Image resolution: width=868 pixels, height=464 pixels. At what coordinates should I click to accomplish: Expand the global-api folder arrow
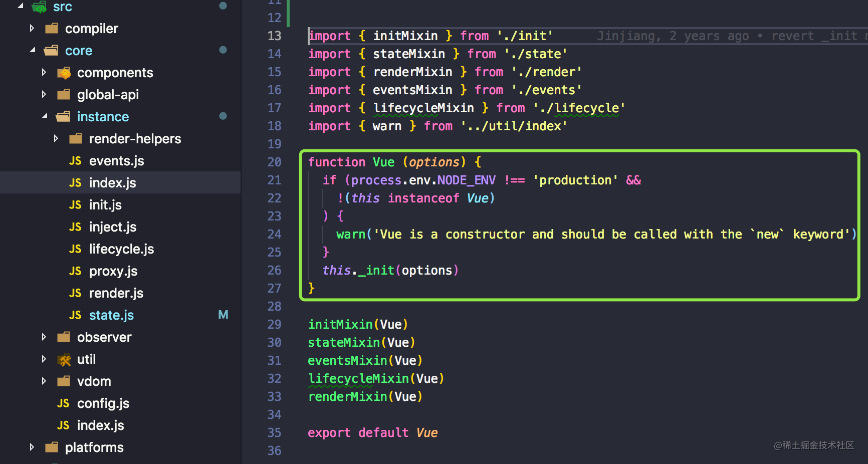pyautogui.click(x=44, y=94)
